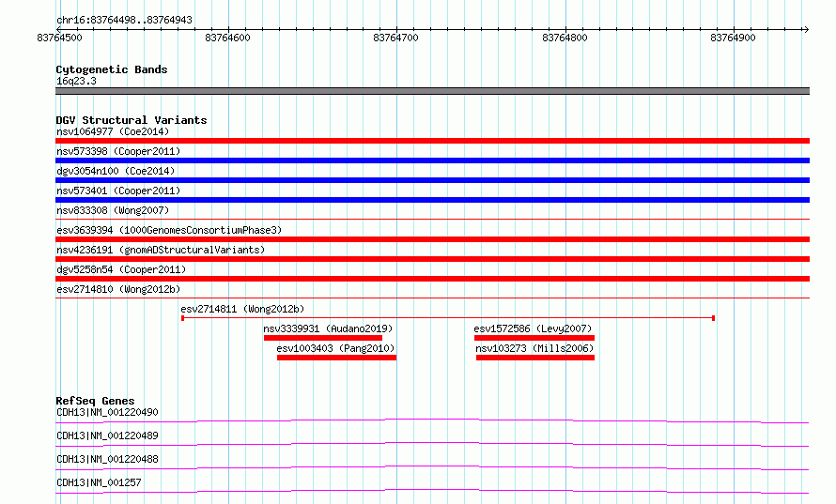Click the red bar for nsv3339931

click(x=323, y=338)
